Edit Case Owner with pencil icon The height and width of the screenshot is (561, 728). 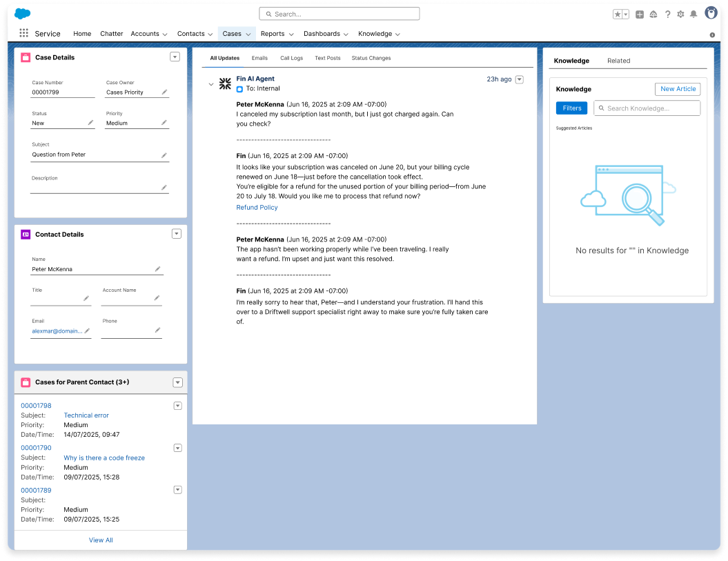[x=164, y=92]
